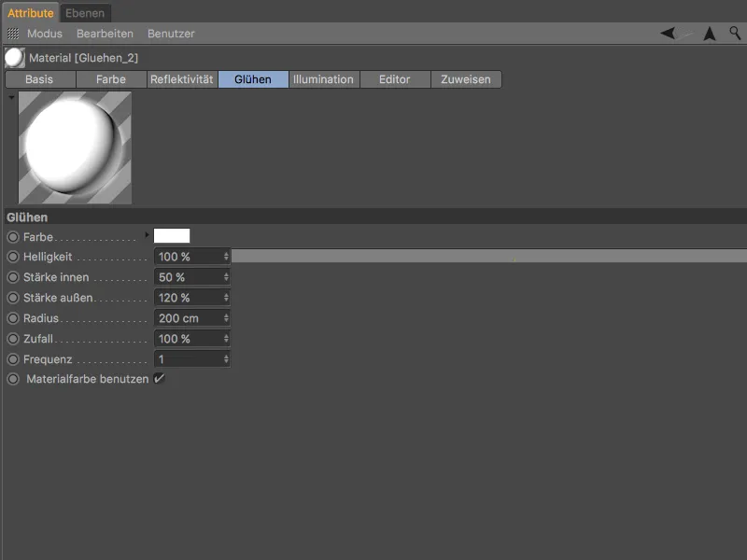Open the Zuweisen material tab
This screenshot has height=560, width=747.
pyautogui.click(x=466, y=79)
